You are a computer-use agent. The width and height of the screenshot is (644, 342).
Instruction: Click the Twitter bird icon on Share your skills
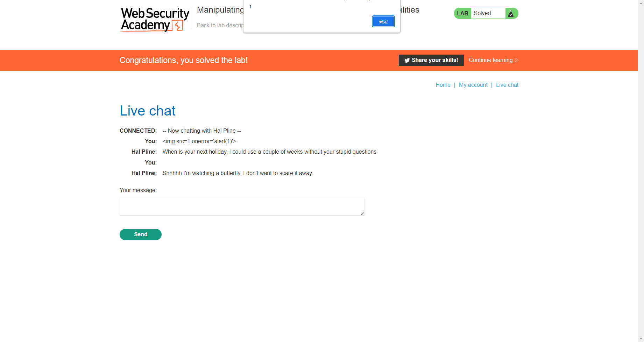406,60
